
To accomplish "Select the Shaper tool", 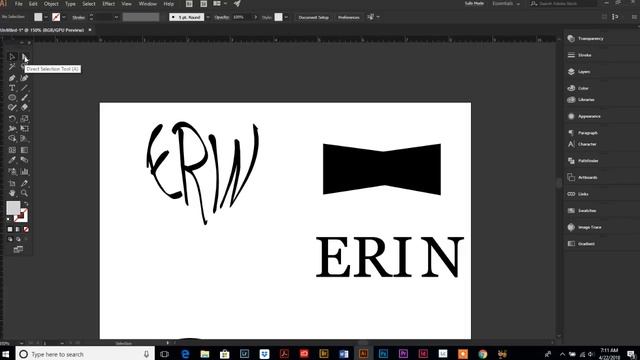I will click(x=12, y=107).
